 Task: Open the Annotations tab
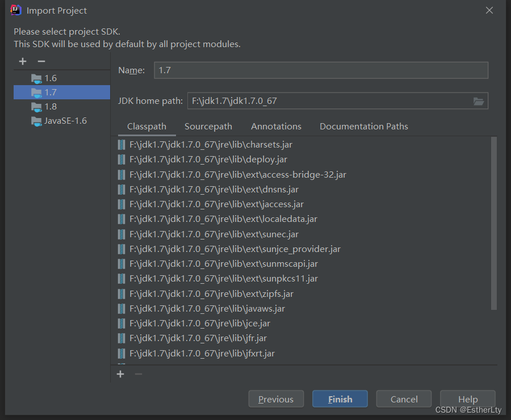click(276, 127)
